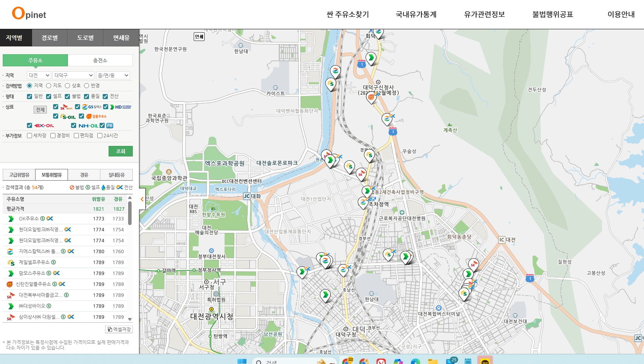Click the S-OIL map marker left of 카이스트 road

(331, 84)
